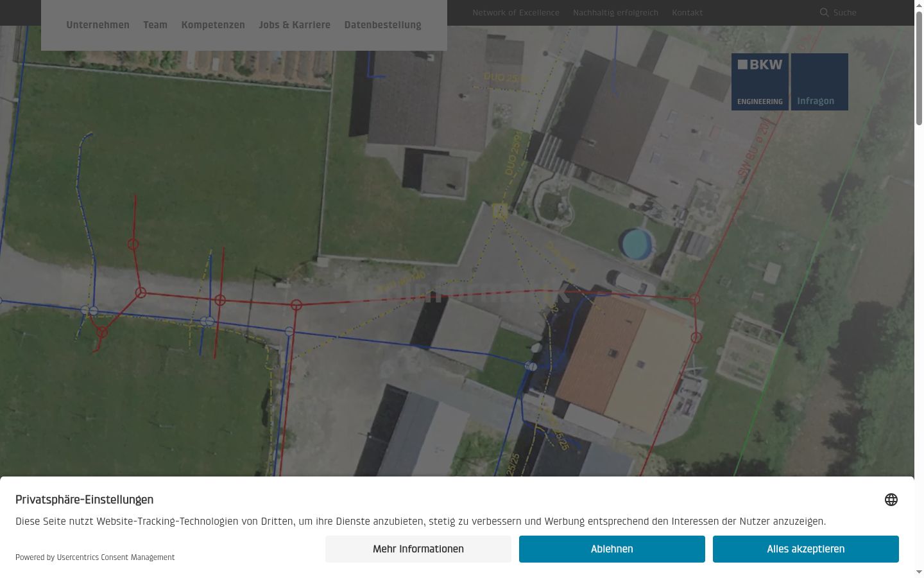The image size is (924, 578).
Task: Open the Kompetenzen menu
Action: (x=213, y=25)
